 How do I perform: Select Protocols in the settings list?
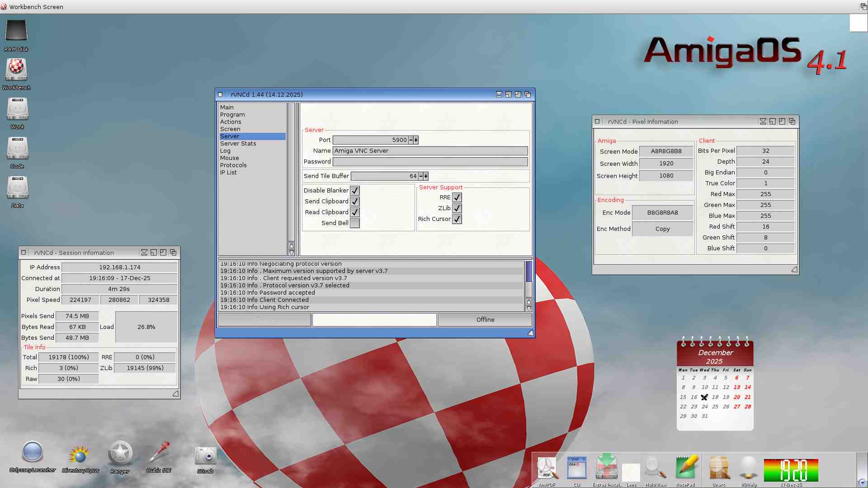coord(233,165)
